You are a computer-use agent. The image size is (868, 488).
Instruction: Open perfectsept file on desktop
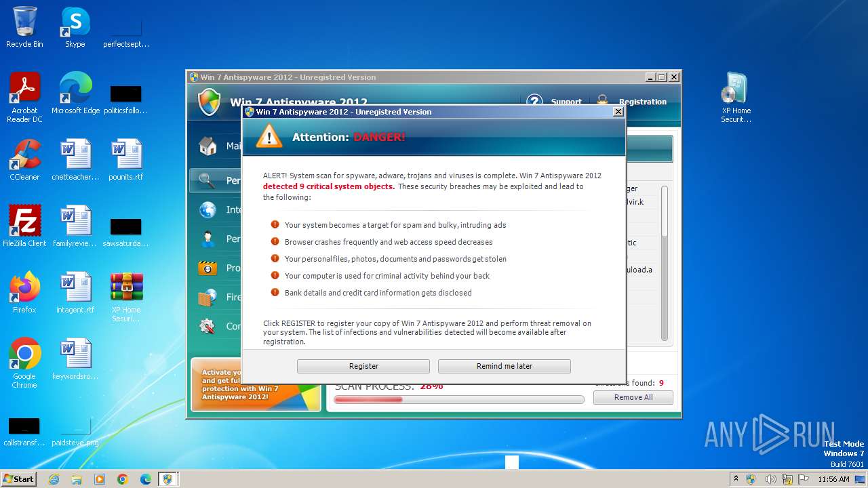pyautogui.click(x=126, y=32)
